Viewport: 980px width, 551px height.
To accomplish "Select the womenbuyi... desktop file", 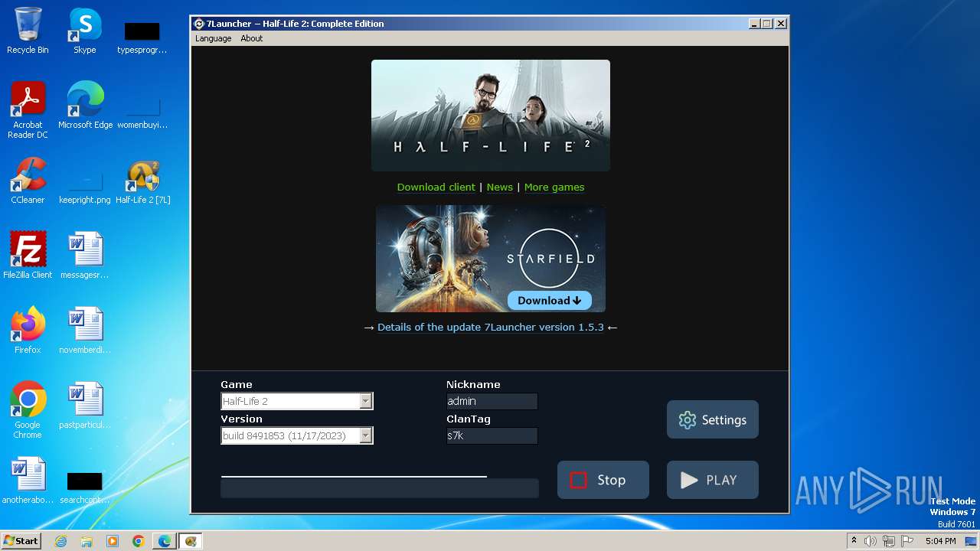I will pos(142,113).
